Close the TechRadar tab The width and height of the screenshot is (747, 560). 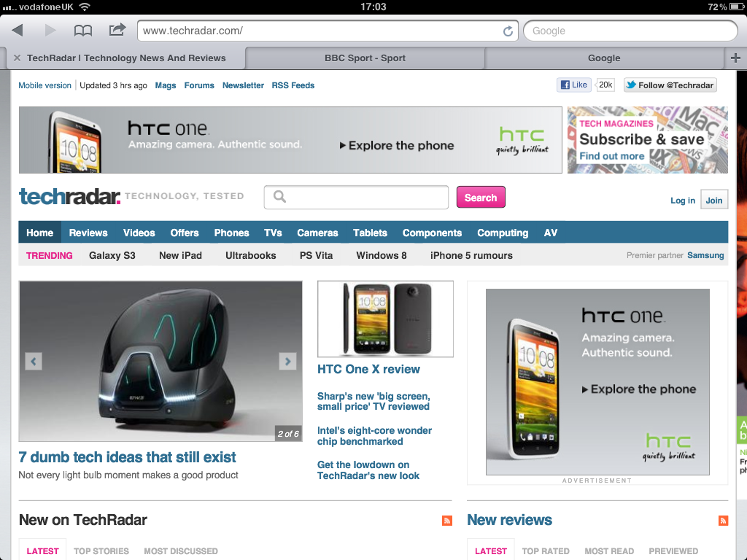click(x=18, y=58)
